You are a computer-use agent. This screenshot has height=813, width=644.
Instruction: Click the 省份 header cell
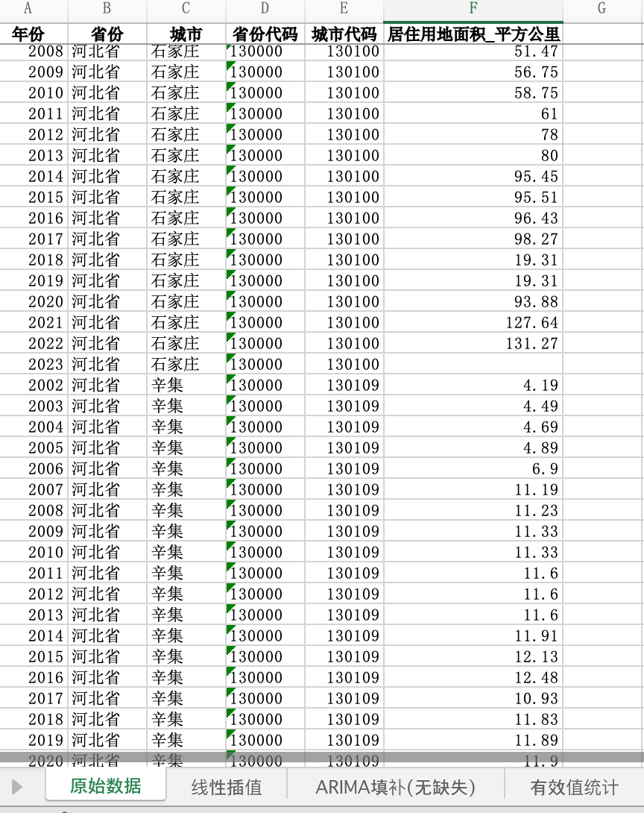[107, 34]
